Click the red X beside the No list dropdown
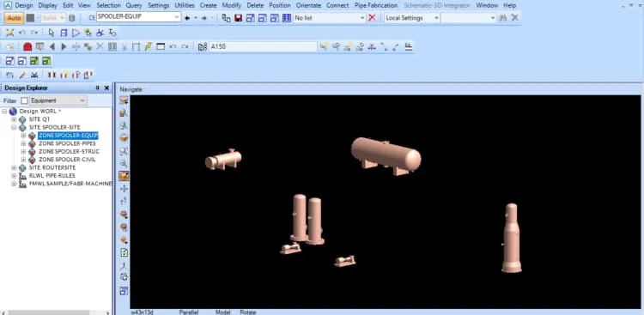Image resolution: width=644 pixels, height=315 pixels. 372,18
